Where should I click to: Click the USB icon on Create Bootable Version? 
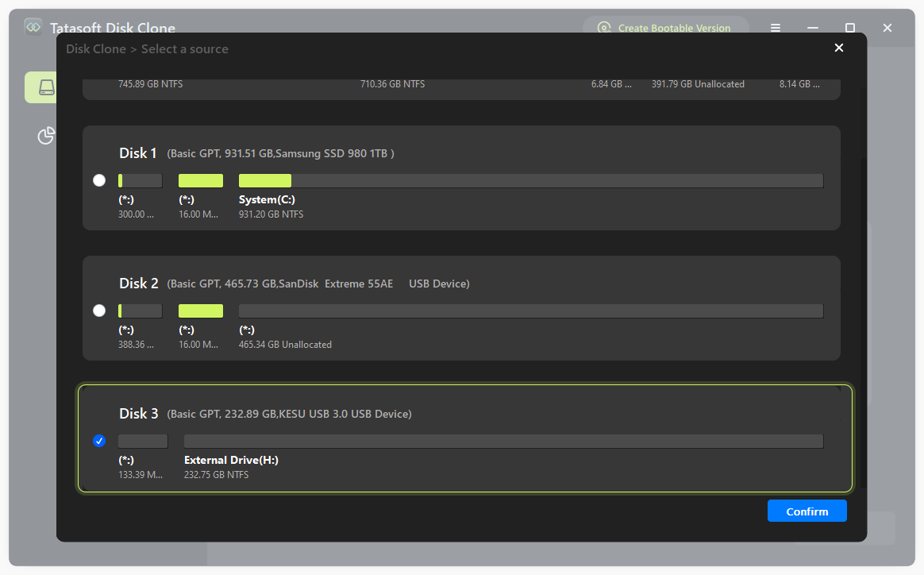[604, 27]
